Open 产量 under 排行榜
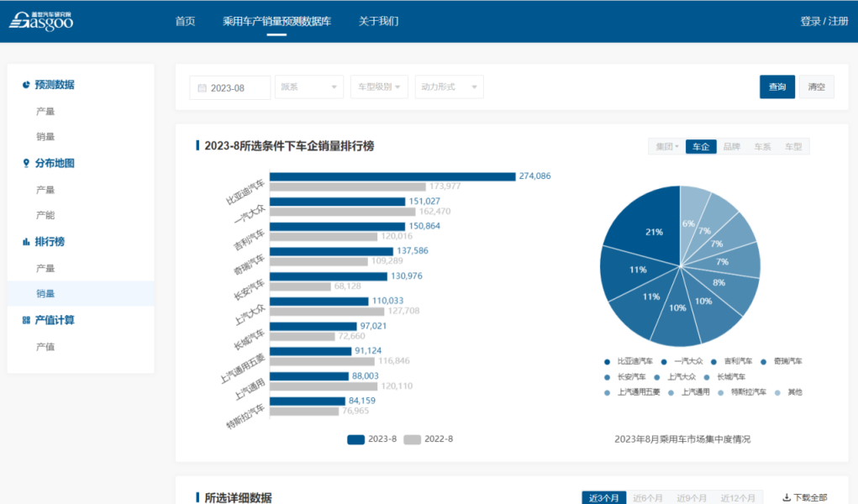 coord(45,268)
